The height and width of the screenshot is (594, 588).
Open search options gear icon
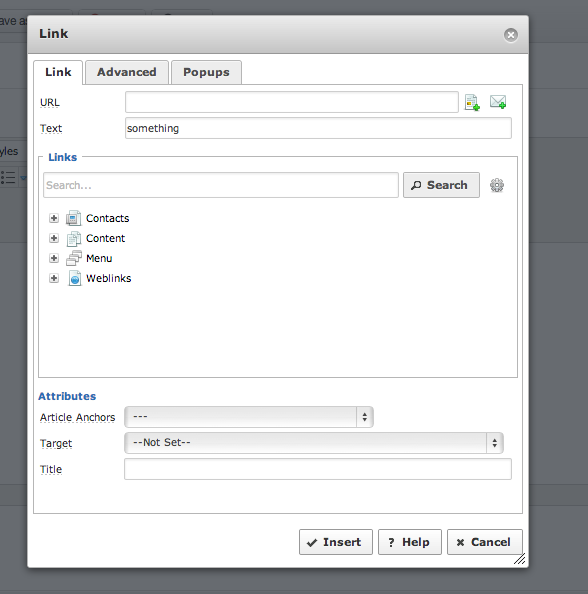coord(497,185)
